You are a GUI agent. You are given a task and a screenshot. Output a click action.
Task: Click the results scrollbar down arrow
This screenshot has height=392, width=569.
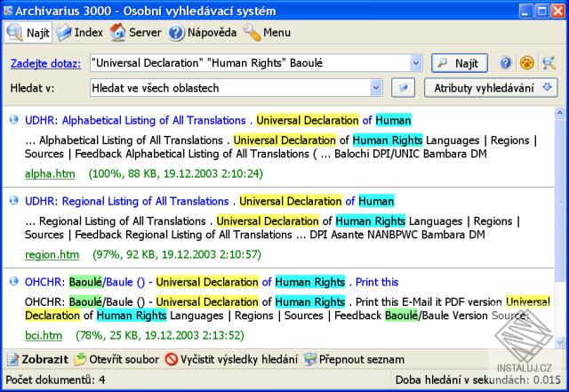tap(559, 342)
